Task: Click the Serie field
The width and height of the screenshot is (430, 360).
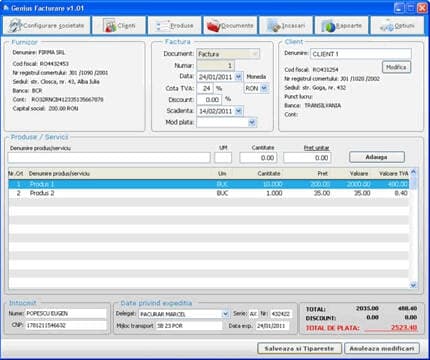Action: (253, 314)
